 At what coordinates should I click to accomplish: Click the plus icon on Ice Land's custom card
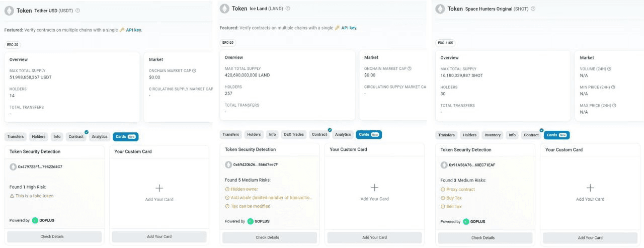point(374,188)
